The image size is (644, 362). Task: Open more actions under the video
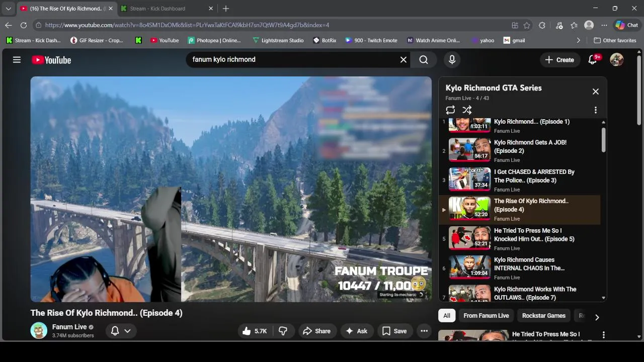[424, 331]
